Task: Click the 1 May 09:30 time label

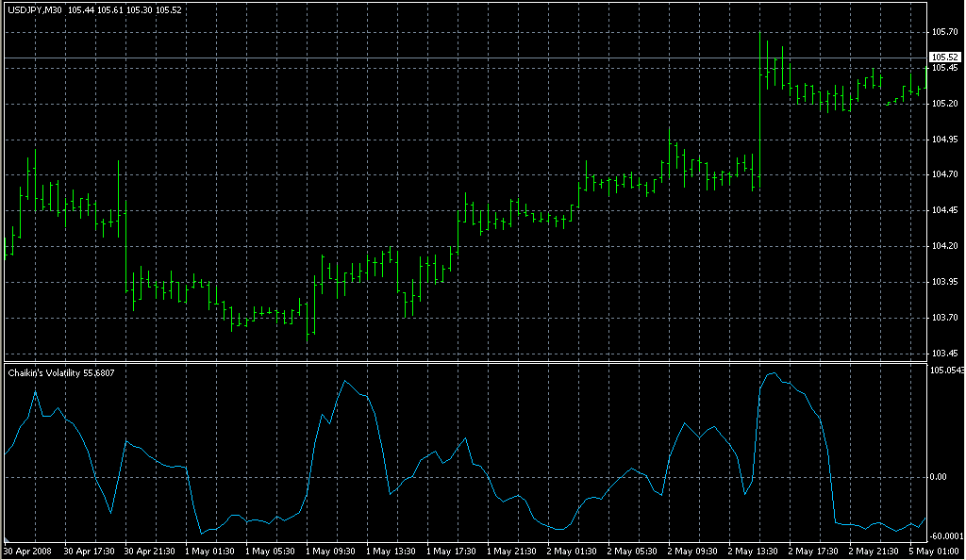Action: (x=330, y=552)
